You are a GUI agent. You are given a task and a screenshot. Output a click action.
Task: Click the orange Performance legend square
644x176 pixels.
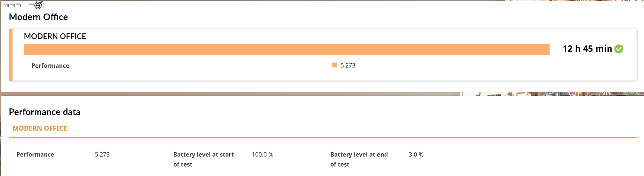334,65
